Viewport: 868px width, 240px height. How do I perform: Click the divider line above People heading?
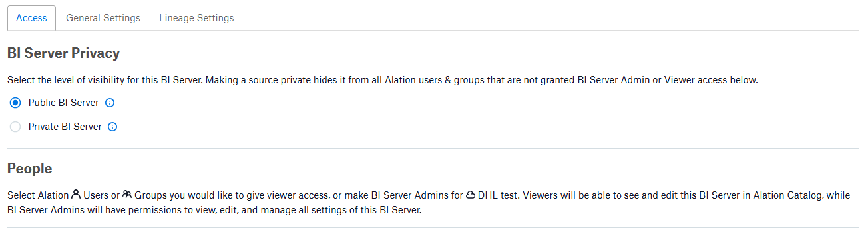[x=433, y=148]
